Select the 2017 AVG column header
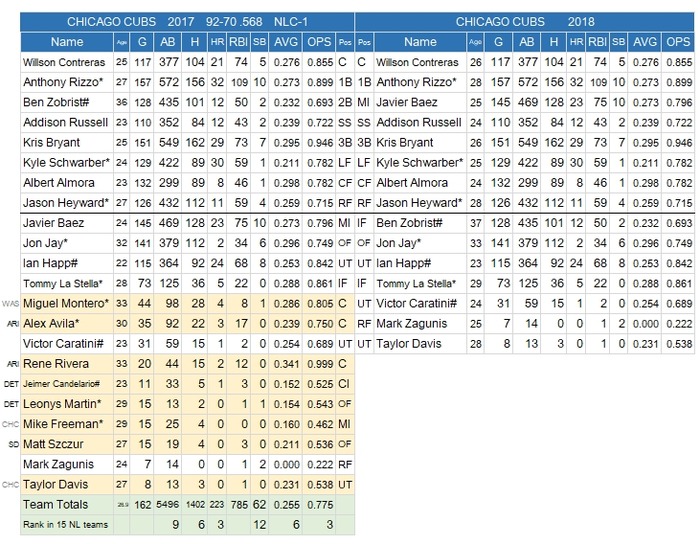The width and height of the screenshot is (700, 544). pyautogui.click(x=286, y=42)
